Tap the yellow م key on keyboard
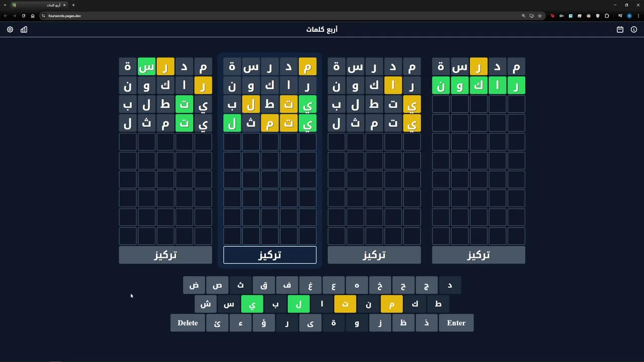Screen dimensions: 644x362 click(x=391, y=304)
